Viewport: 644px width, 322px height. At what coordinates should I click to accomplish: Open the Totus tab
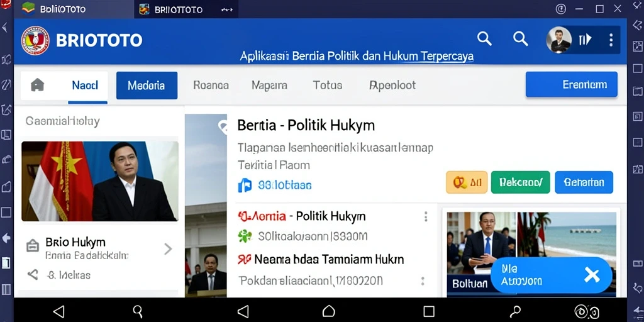[327, 85]
